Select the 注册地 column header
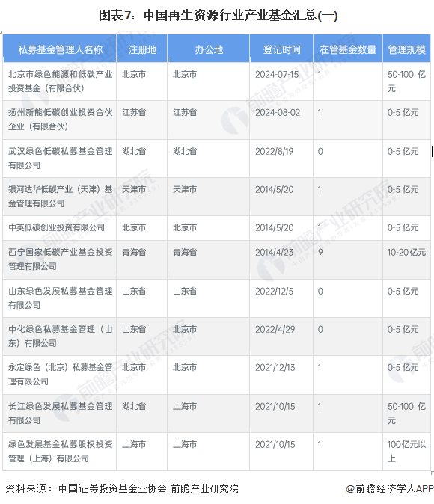Image resolution: width=434 pixels, height=504 pixels. pos(142,49)
